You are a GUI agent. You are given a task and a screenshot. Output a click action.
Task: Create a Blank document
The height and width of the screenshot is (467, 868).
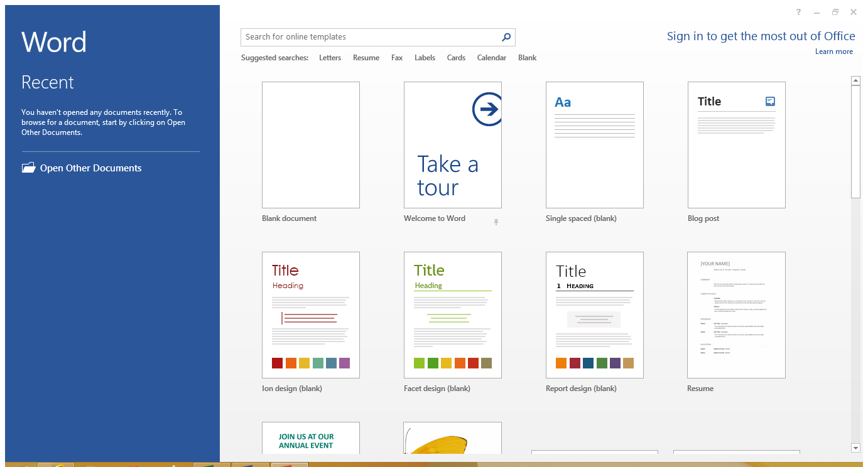(311, 145)
